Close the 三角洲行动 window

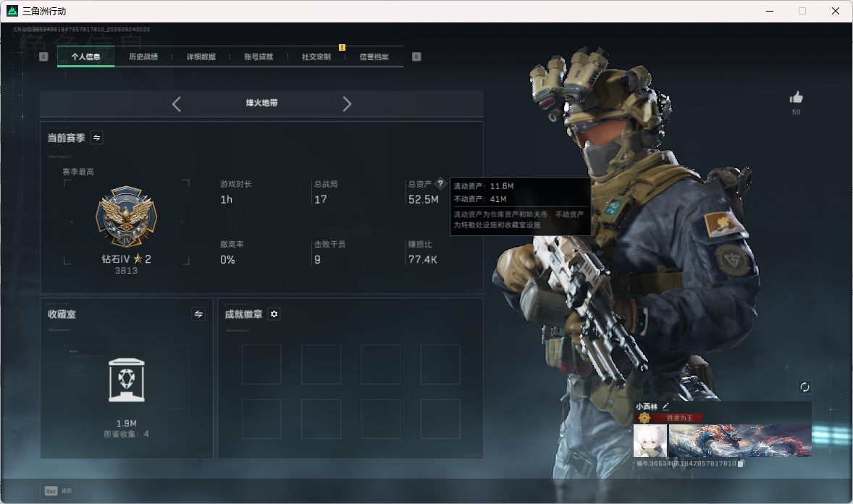coord(836,11)
